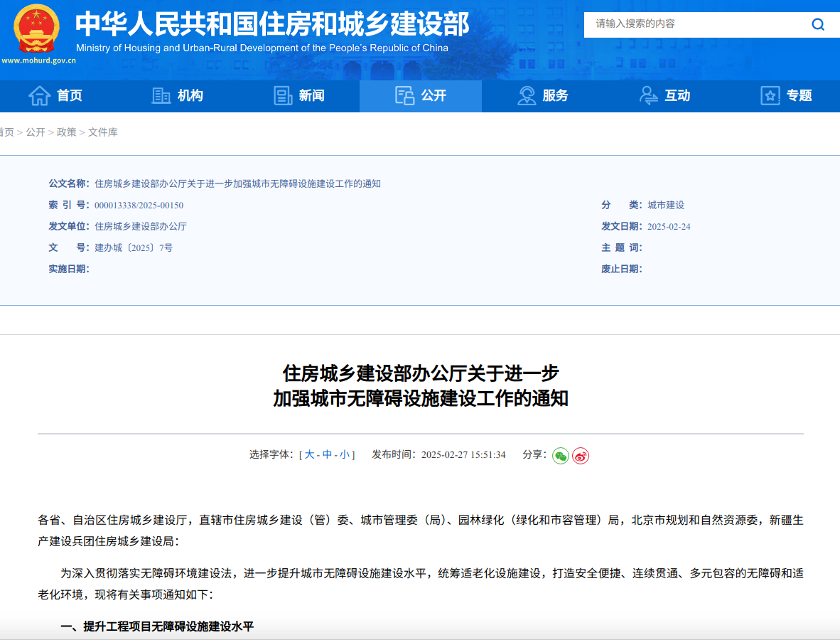The height and width of the screenshot is (640, 840).
Task: Click the 主题词 label
Action: pos(621,247)
